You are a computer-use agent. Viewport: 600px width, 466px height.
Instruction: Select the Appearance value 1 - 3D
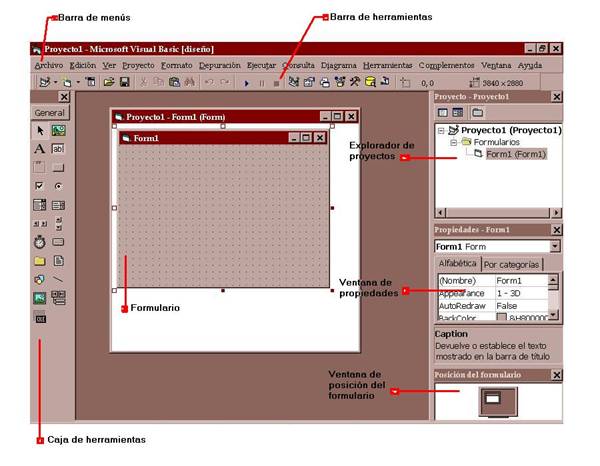[522, 293]
